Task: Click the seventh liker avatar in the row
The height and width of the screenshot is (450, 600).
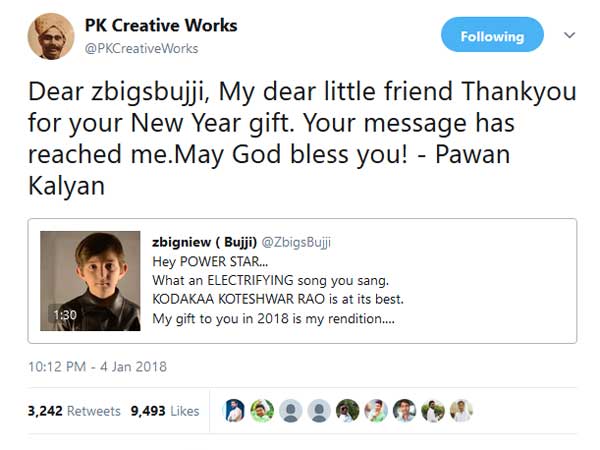Action: coord(404,410)
